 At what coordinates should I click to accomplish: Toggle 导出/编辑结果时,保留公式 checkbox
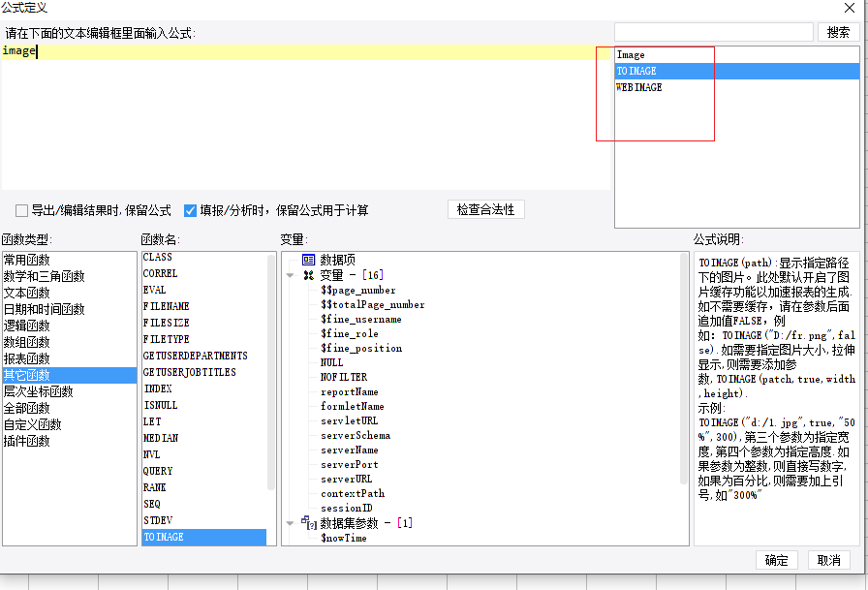click(x=21, y=210)
